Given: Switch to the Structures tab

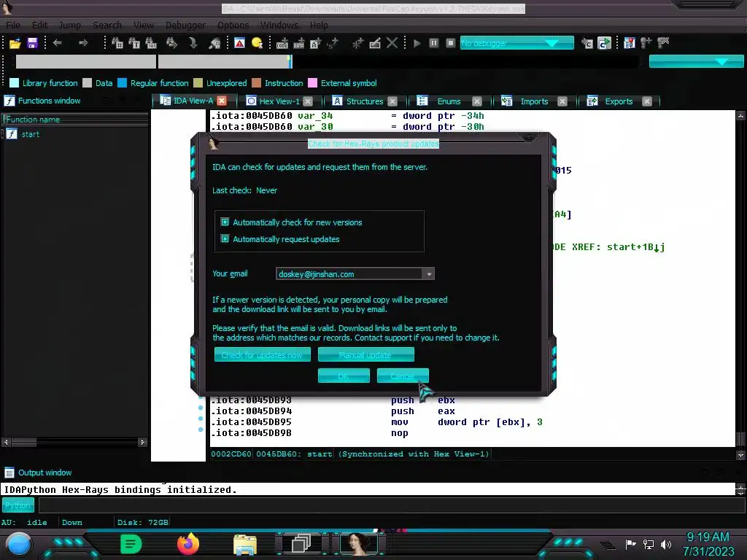Looking at the screenshot, I should [365, 101].
